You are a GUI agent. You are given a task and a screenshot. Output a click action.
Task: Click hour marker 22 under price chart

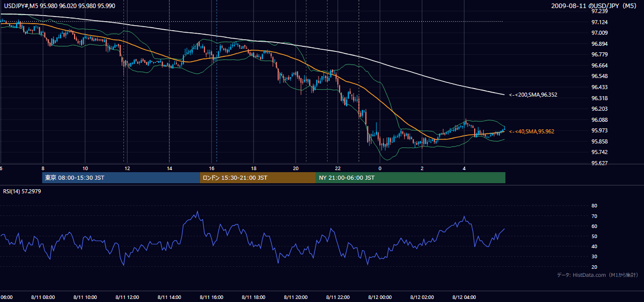(338, 168)
